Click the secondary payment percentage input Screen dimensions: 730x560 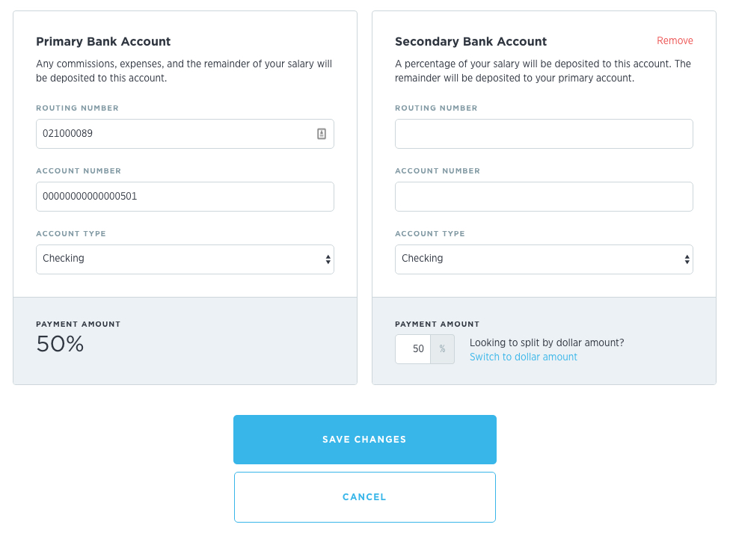coord(413,349)
